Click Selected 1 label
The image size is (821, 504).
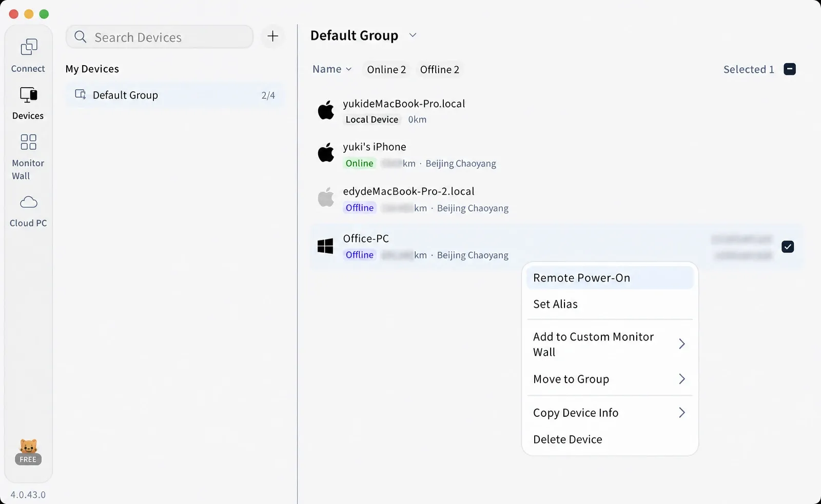pyautogui.click(x=749, y=69)
